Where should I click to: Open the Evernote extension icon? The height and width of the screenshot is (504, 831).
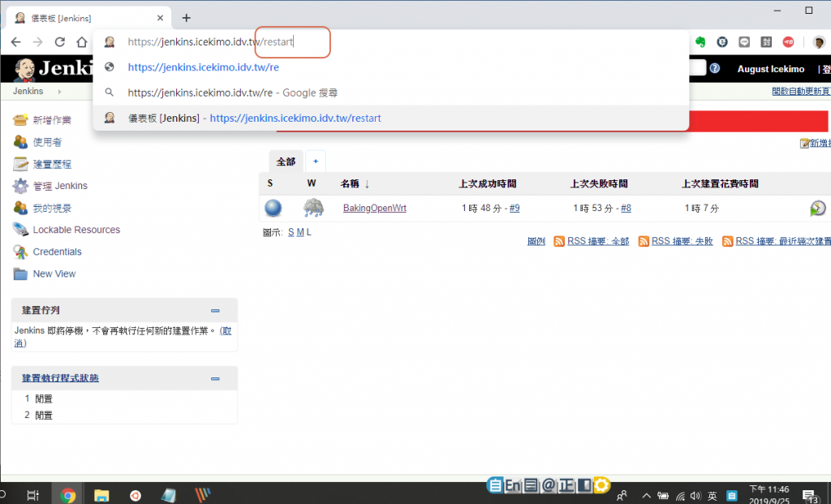pyautogui.click(x=700, y=42)
